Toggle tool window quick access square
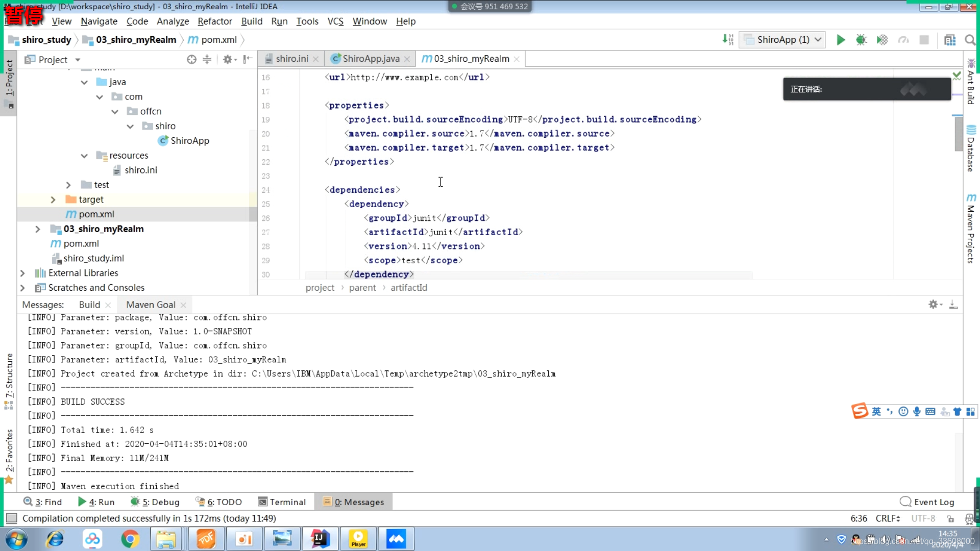The height and width of the screenshot is (551, 980). [11, 518]
